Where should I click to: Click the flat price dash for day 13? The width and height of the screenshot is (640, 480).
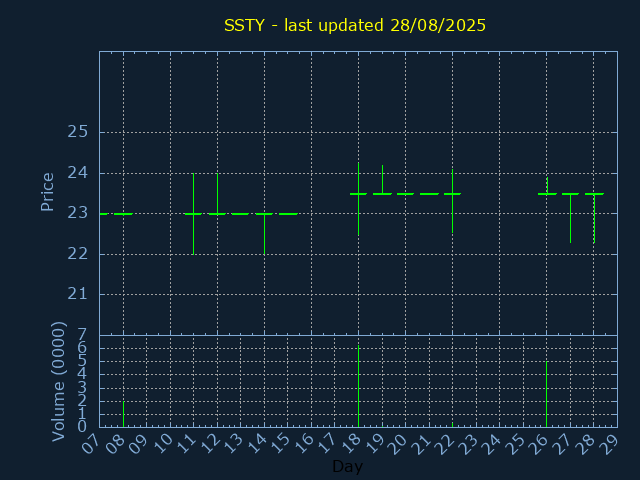coord(241,214)
